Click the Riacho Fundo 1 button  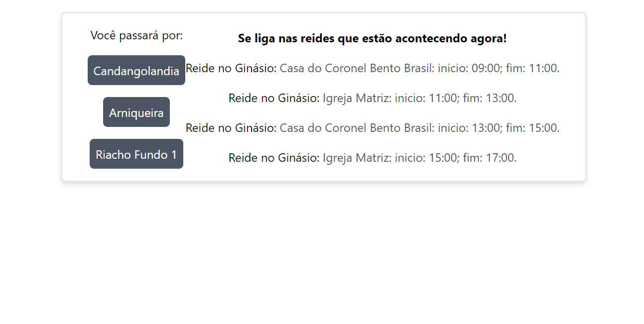point(136,154)
